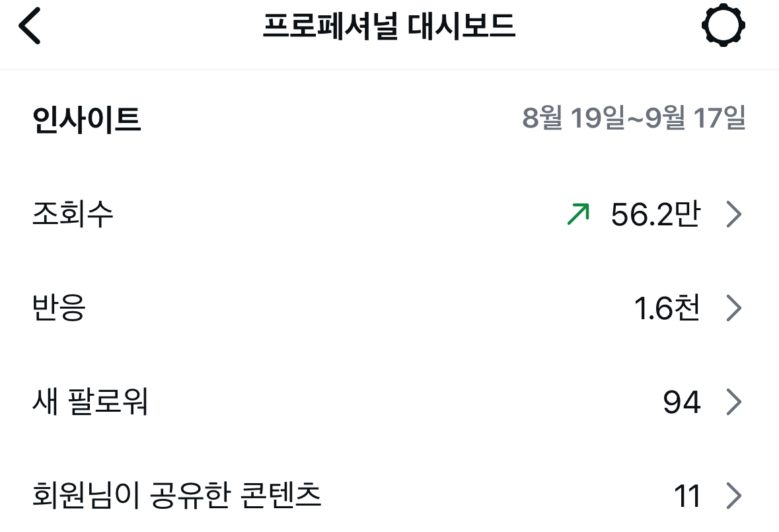Viewport: 779px width, 532px height.
Task: Expand 조회수 details with its chevron
Action: [x=734, y=215]
